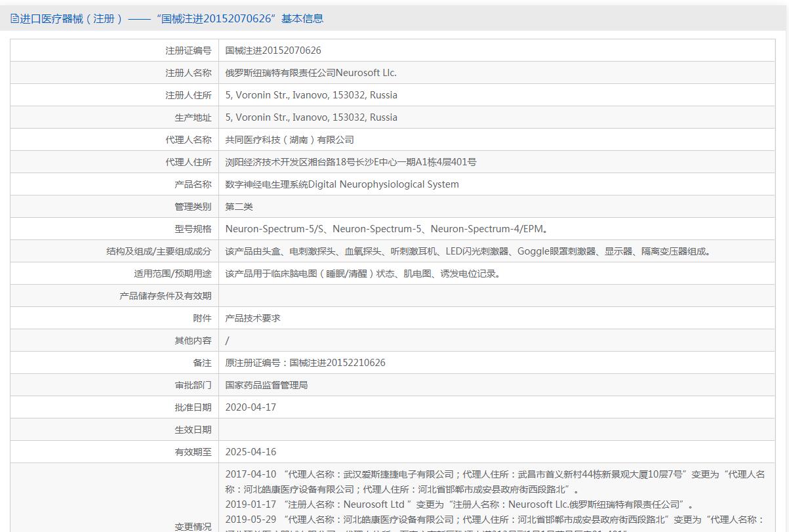Click the 第二类 management category value
The width and height of the screenshot is (789, 532).
tap(239, 207)
